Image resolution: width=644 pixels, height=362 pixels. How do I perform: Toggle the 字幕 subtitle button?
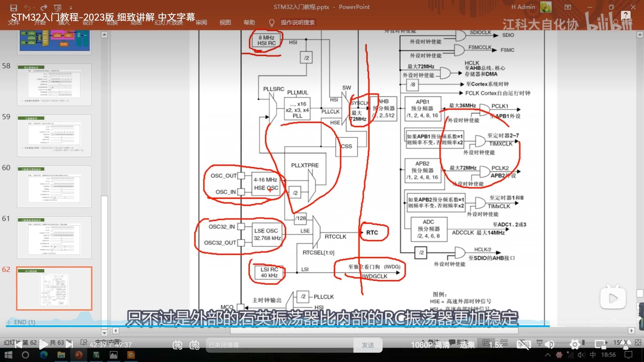click(524, 344)
